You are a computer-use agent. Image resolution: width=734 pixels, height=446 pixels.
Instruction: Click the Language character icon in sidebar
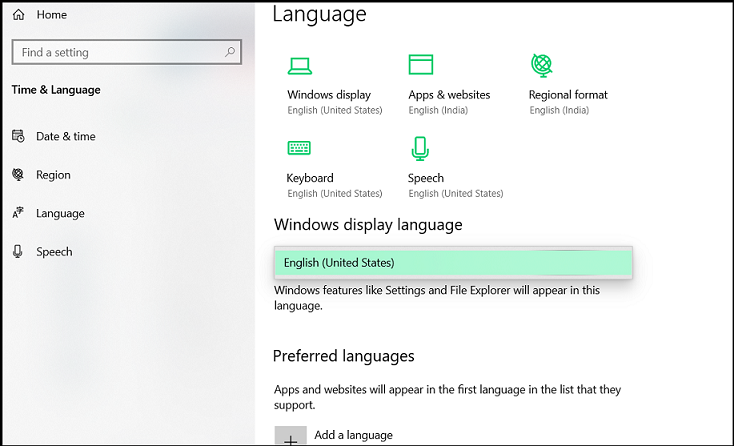tap(18, 213)
